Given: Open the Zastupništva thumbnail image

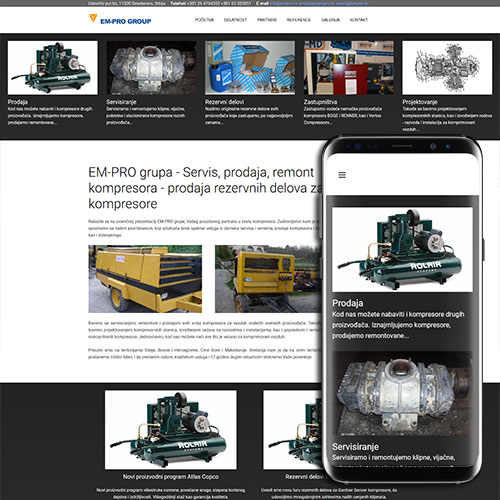Looking at the screenshot, I should 349,68.
